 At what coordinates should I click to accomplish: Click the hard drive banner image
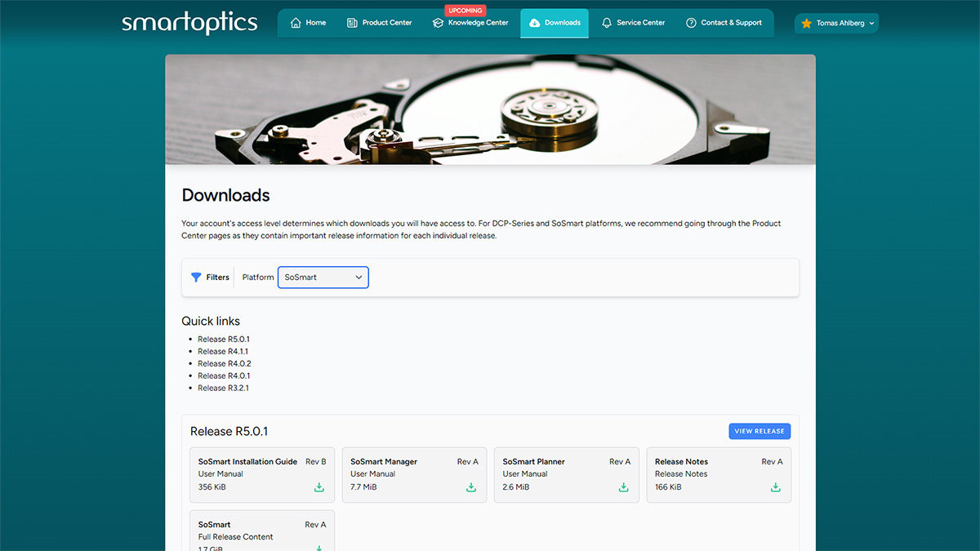tap(490, 109)
